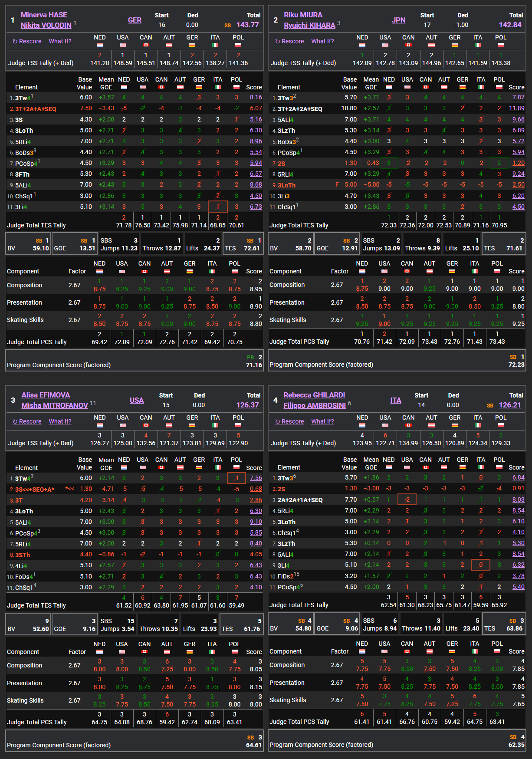Click the Poland flag in Efimova/Mitrofanov Component table header

point(234,652)
